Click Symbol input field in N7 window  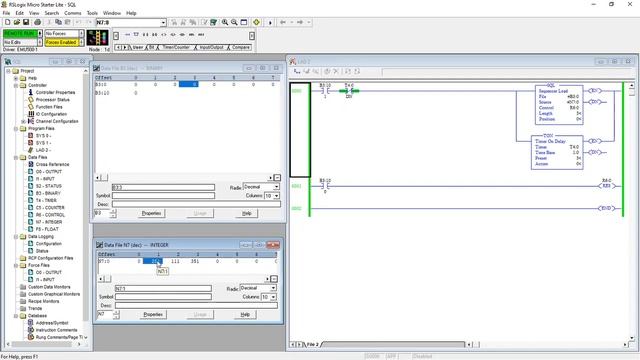163,297
